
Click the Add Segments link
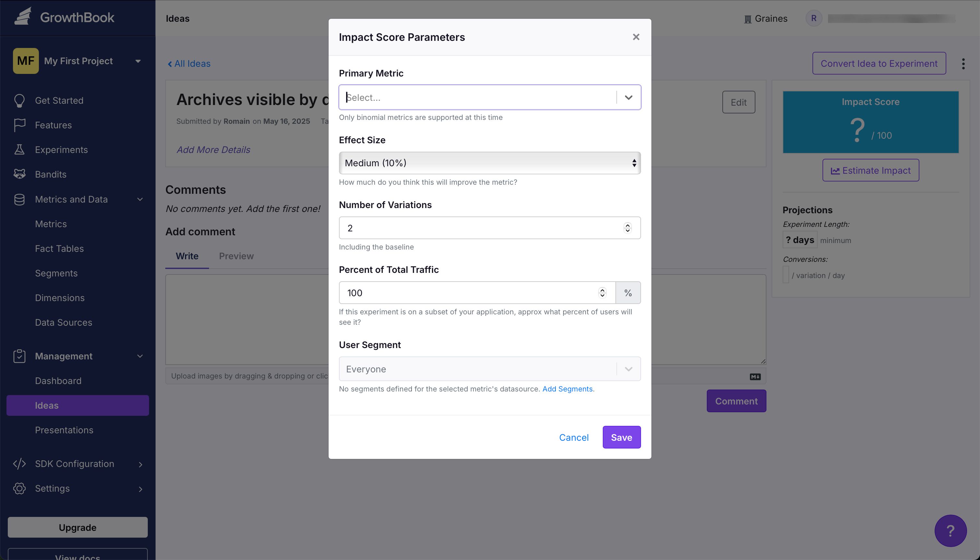[x=567, y=389]
